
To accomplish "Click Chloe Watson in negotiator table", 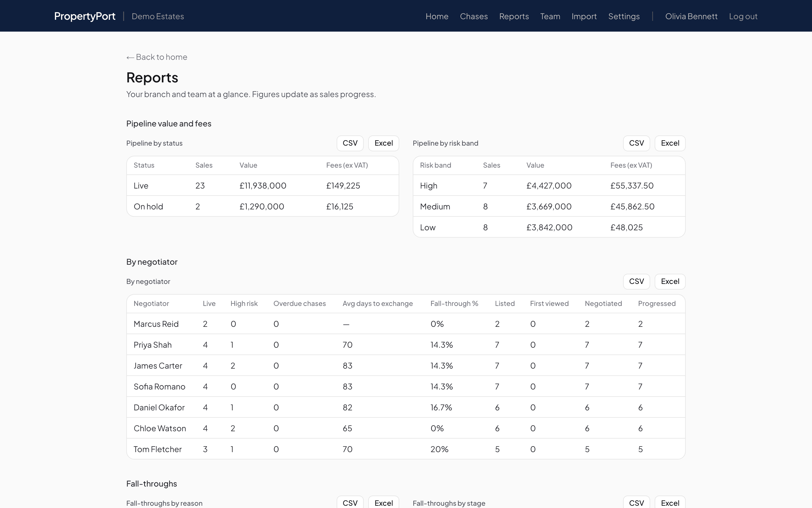I will (x=160, y=428).
